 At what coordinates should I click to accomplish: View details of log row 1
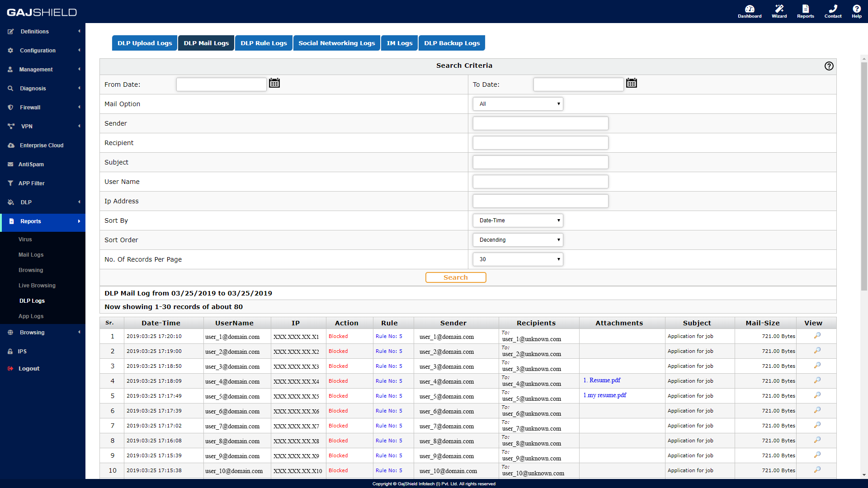point(817,335)
